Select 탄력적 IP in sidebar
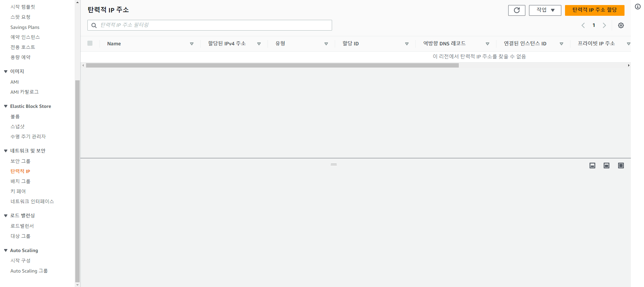This screenshot has height=287, width=644. (x=20, y=171)
